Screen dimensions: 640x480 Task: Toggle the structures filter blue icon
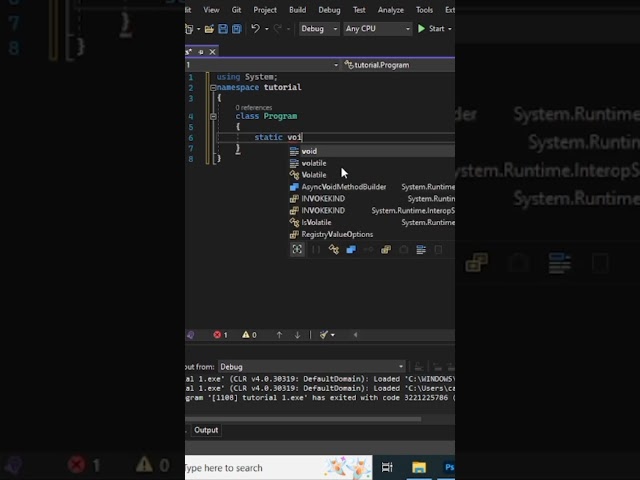point(351,249)
